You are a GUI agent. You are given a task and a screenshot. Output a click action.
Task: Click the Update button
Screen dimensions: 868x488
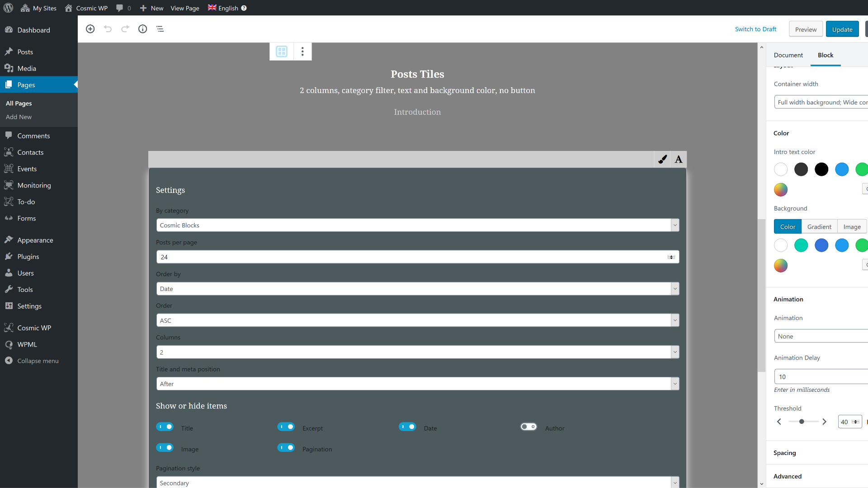pos(842,29)
